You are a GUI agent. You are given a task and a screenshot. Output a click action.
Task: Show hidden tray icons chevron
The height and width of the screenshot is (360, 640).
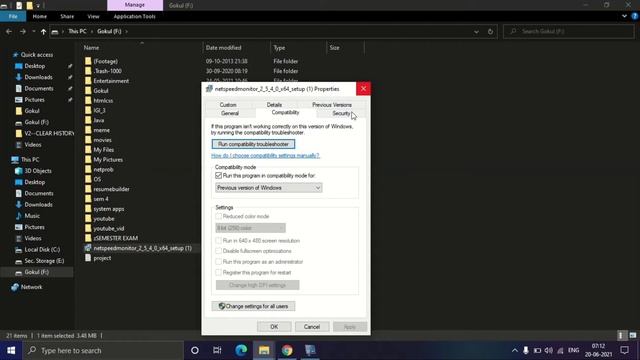click(515, 350)
